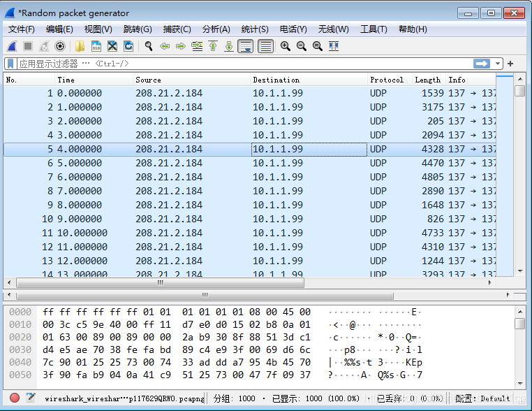The image size is (532, 411).
Task: Select packet 10 with length 826
Action: [250, 219]
